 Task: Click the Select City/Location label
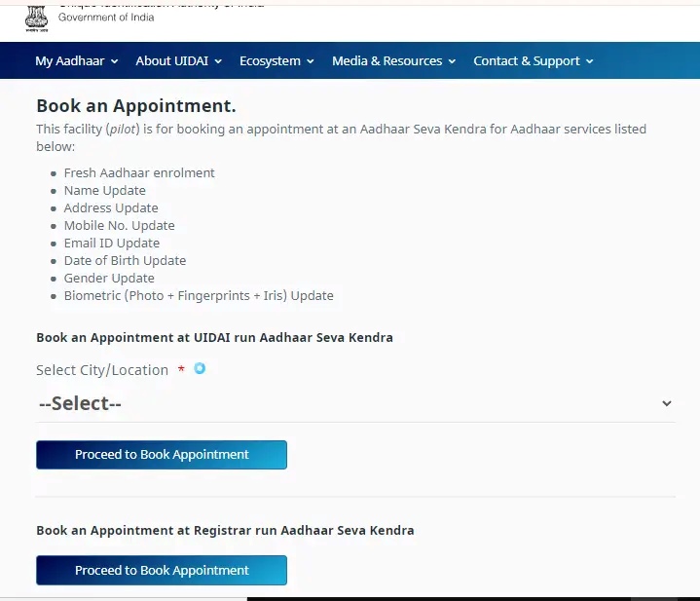(102, 370)
